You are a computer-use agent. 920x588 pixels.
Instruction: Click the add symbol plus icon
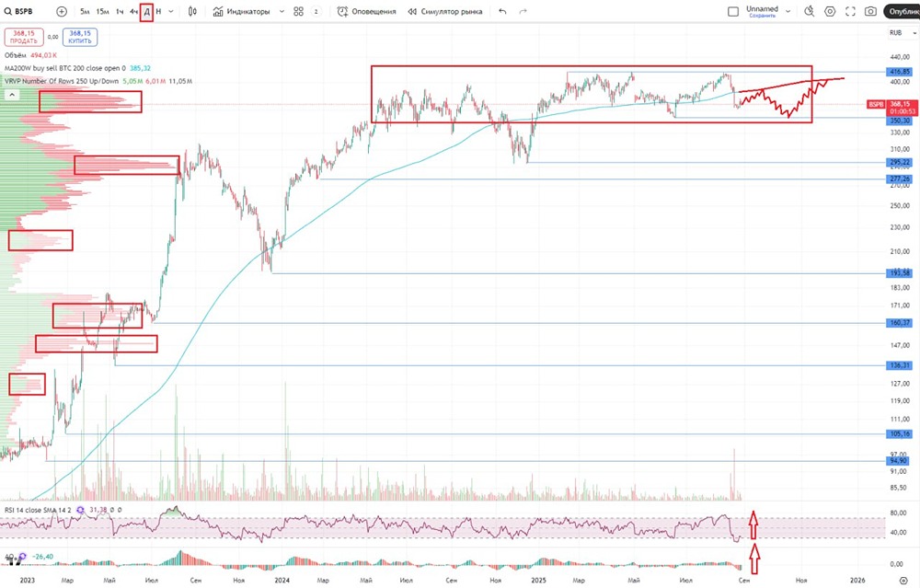[x=62, y=11]
